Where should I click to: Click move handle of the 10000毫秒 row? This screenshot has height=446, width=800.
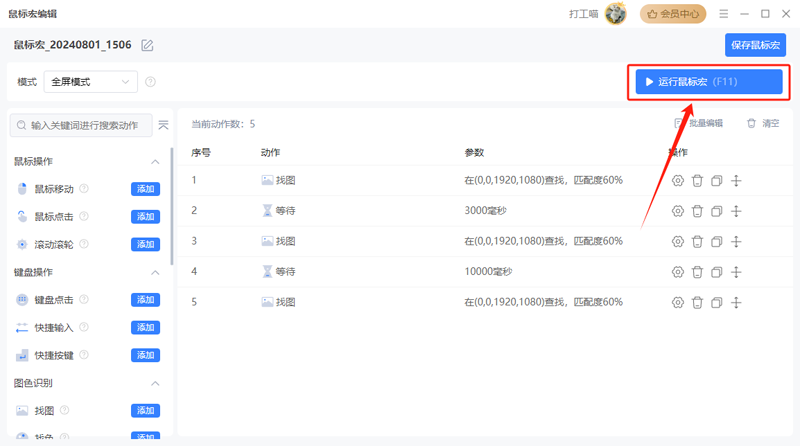[736, 272]
